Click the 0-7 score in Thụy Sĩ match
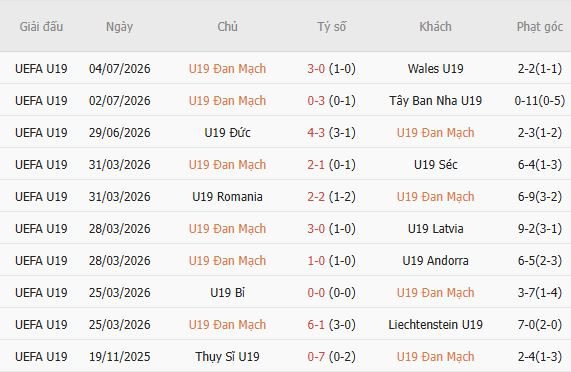This screenshot has width=571, height=372. tap(316, 357)
